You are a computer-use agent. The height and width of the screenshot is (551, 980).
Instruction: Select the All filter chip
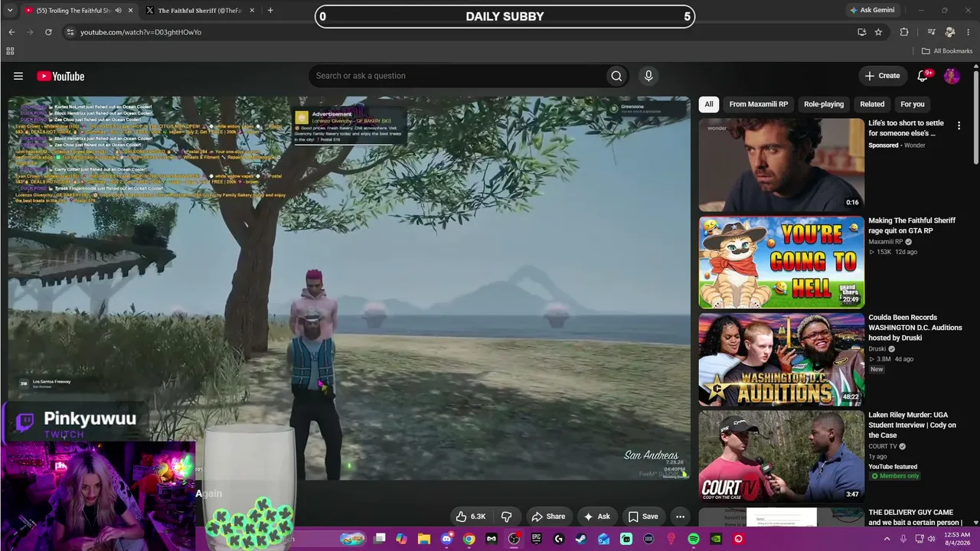tap(709, 104)
